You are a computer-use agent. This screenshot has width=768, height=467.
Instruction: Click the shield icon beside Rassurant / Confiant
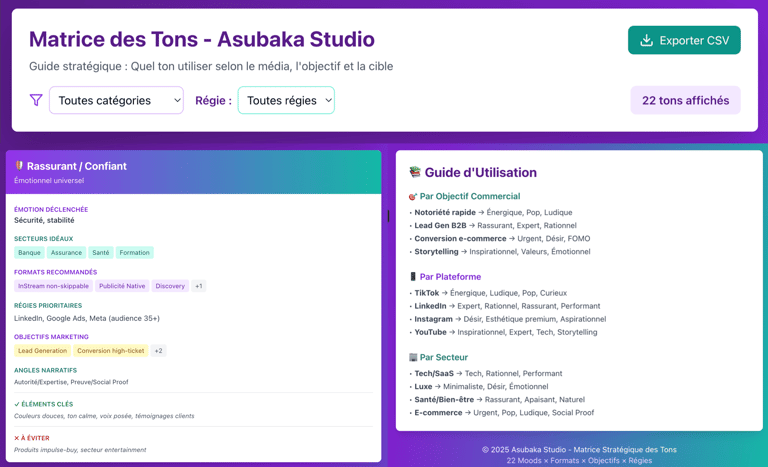tap(19, 166)
